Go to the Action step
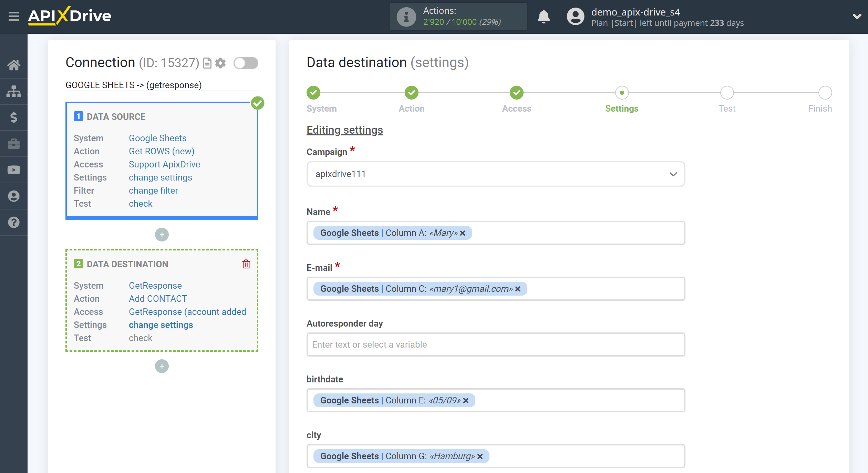The height and width of the screenshot is (473, 868). 412,92
